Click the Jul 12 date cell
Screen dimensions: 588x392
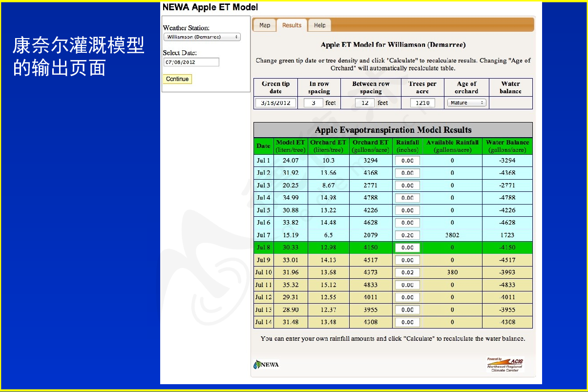point(264,297)
